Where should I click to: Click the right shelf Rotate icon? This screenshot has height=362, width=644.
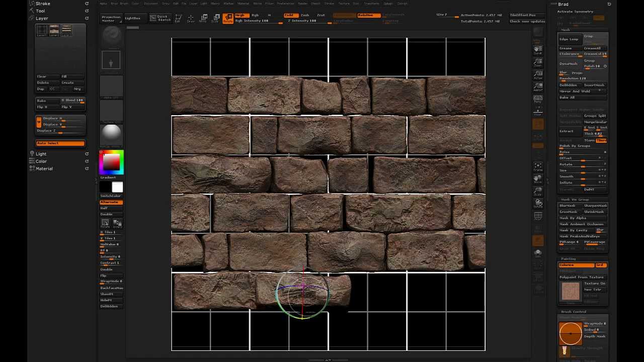point(538,203)
